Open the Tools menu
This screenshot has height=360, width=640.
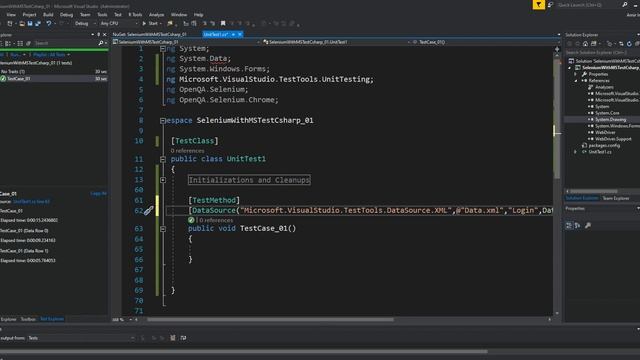pyautogui.click(x=102, y=15)
